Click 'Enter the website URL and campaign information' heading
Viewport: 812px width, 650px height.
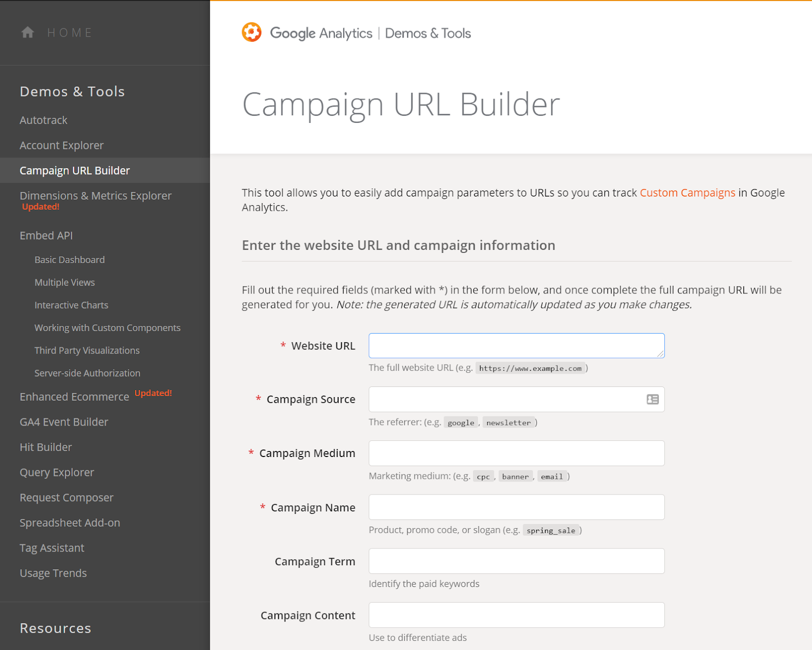click(x=398, y=245)
